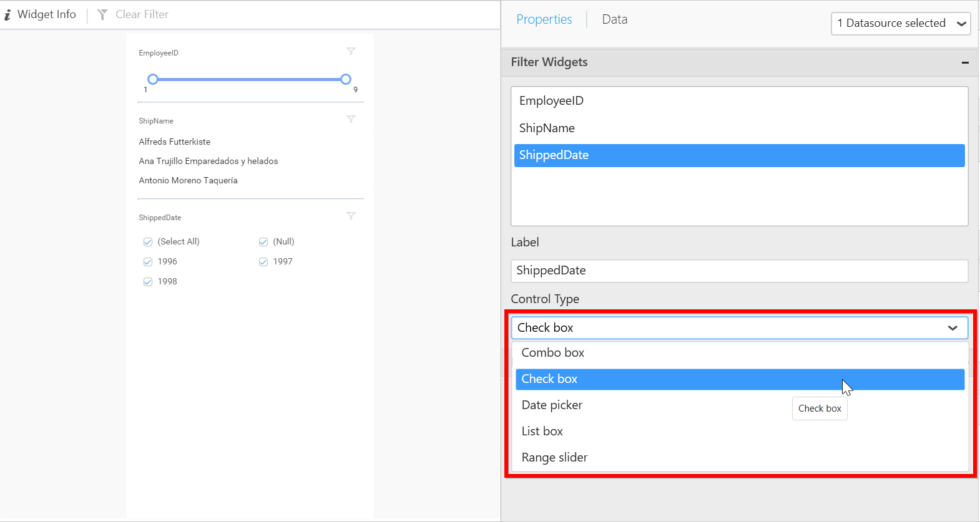Click the Control Type combo box arrow
Viewport: 980px width, 522px height.
(953, 328)
